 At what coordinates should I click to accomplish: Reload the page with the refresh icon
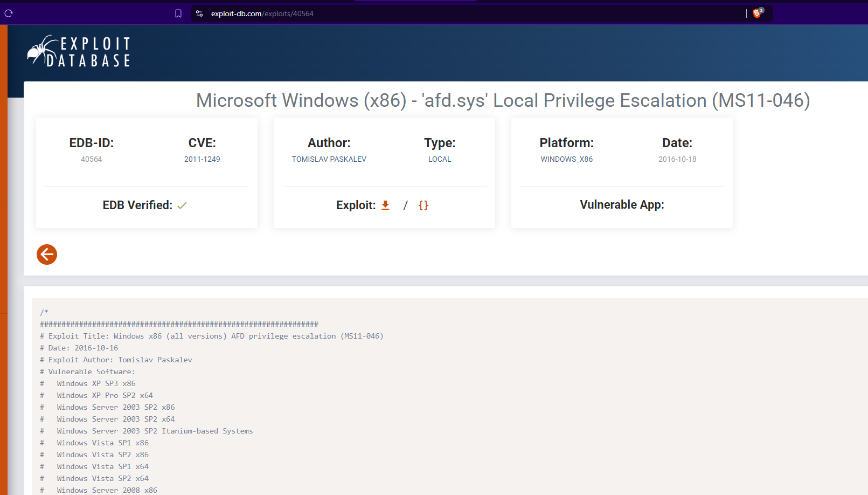(9, 13)
